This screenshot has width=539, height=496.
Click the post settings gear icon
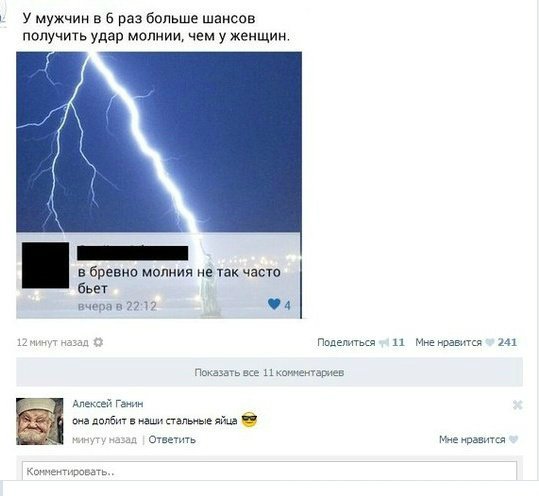[98, 342]
